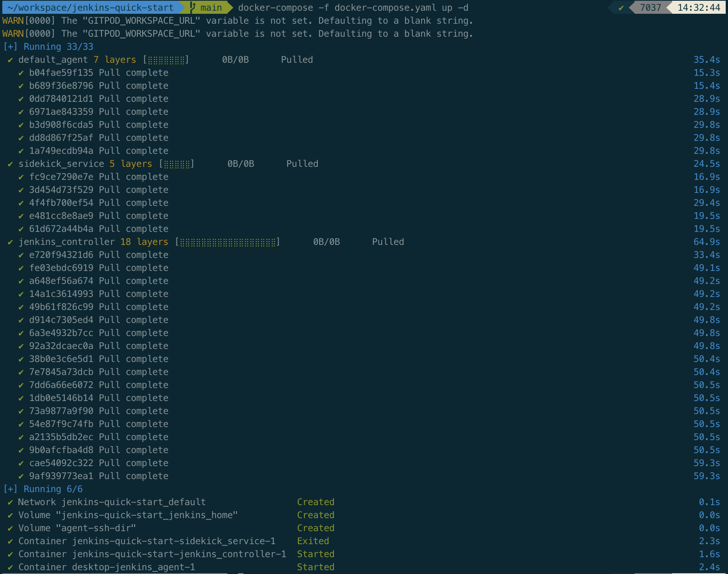The height and width of the screenshot is (574, 728).
Task: Click the checkmark beside default_agent
Action: (10, 60)
